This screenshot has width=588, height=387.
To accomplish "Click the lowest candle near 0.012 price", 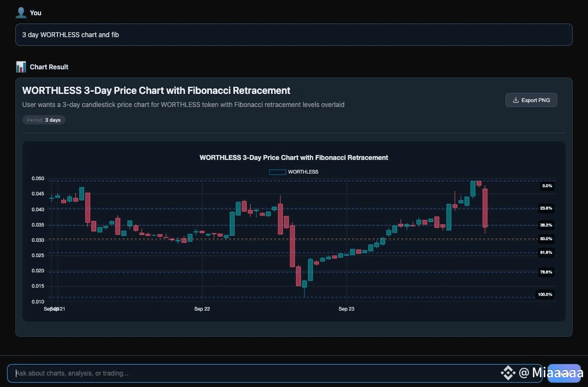I will point(304,285).
